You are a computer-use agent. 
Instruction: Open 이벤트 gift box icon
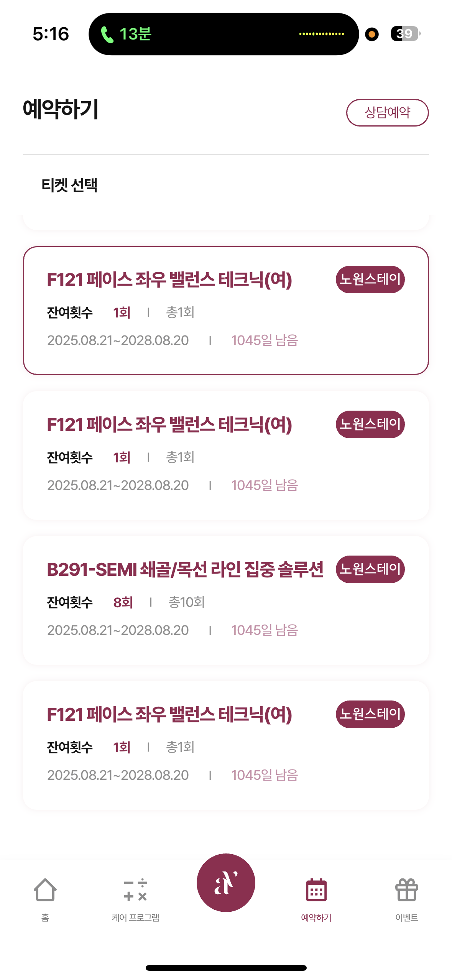406,890
